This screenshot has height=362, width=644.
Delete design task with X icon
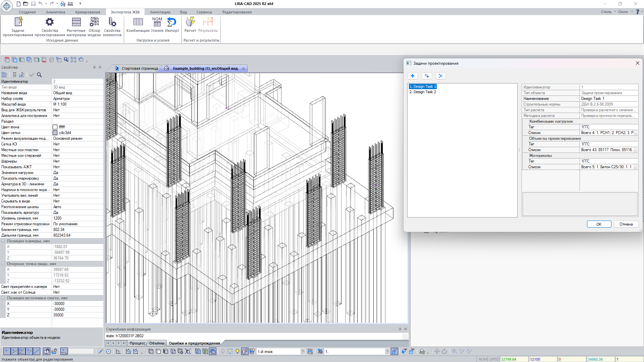(x=441, y=76)
